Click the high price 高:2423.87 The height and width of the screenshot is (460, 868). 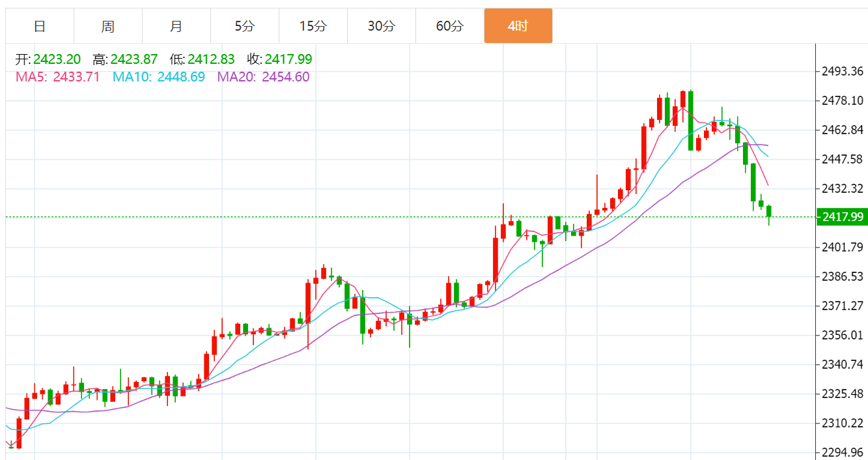(125, 59)
